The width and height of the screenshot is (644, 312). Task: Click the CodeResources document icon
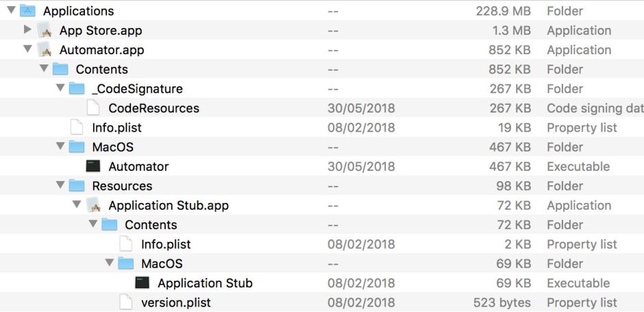[94, 108]
